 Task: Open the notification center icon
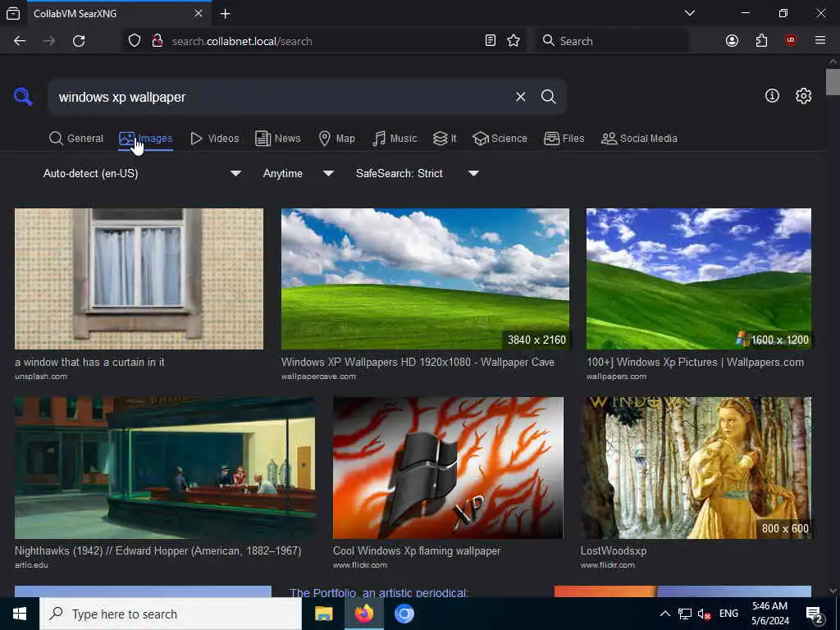point(815,614)
